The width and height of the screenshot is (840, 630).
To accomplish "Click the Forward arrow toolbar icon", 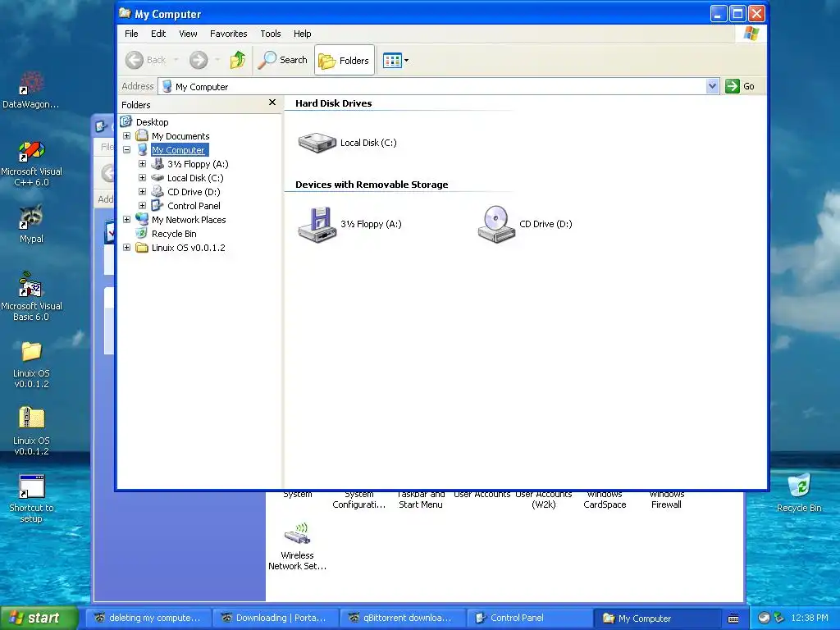I will (199, 60).
